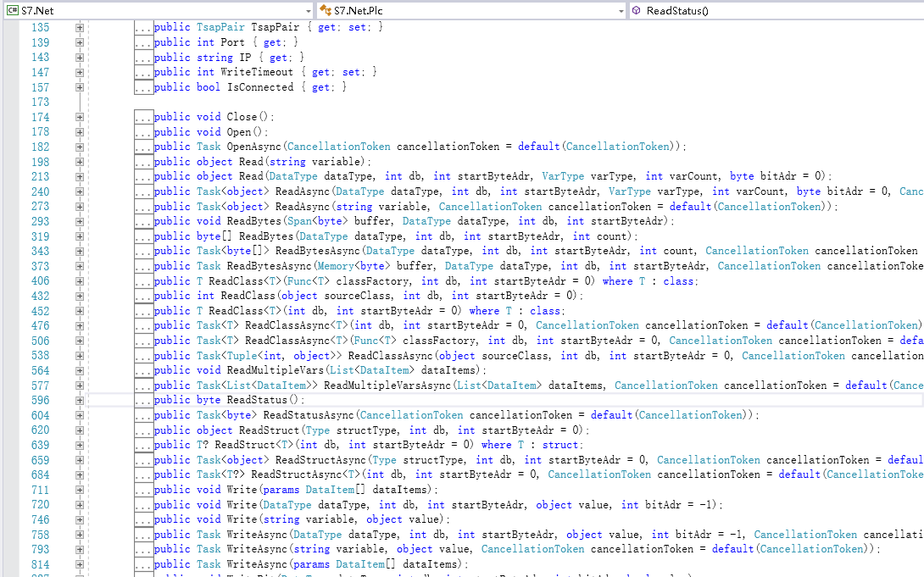Expand the WriteTimeout property at line 147

click(x=80, y=72)
